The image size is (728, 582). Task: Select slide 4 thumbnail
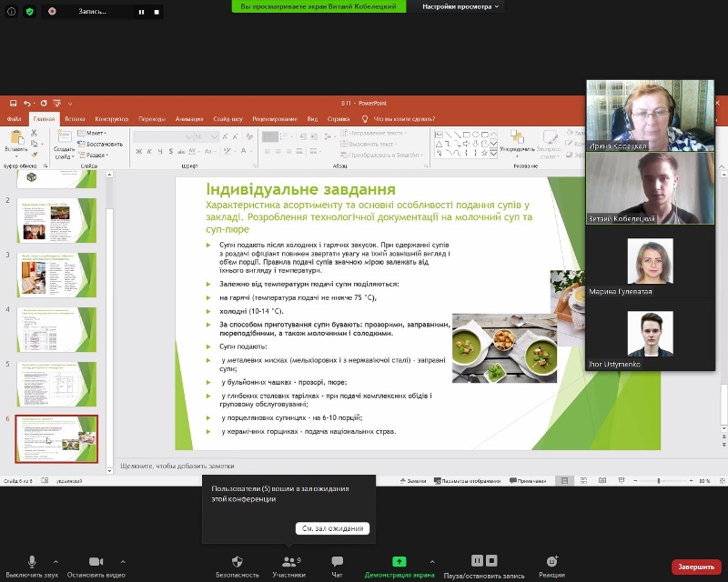click(56, 329)
